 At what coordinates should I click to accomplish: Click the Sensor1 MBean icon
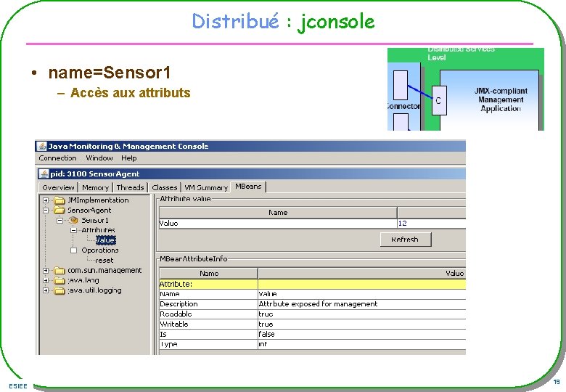[x=73, y=220]
